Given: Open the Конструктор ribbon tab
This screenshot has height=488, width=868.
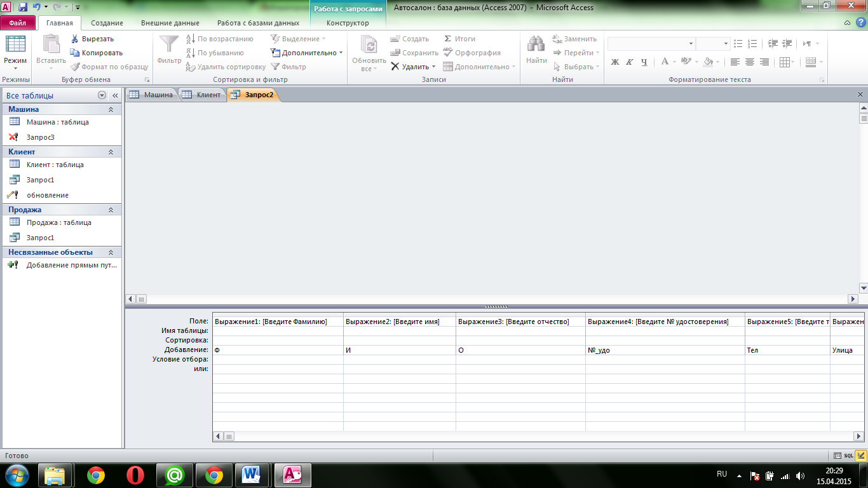Looking at the screenshot, I should (x=348, y=23).
